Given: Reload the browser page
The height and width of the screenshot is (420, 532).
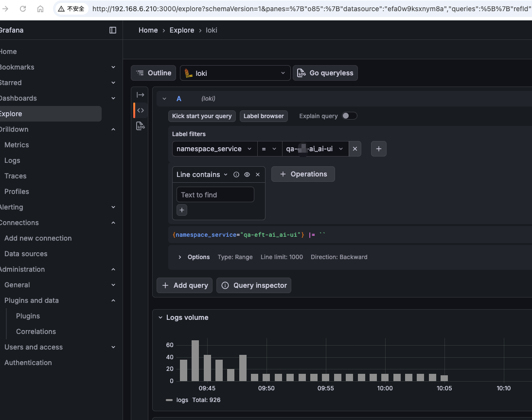Looking at the screenshot, I should coord(23,9).
